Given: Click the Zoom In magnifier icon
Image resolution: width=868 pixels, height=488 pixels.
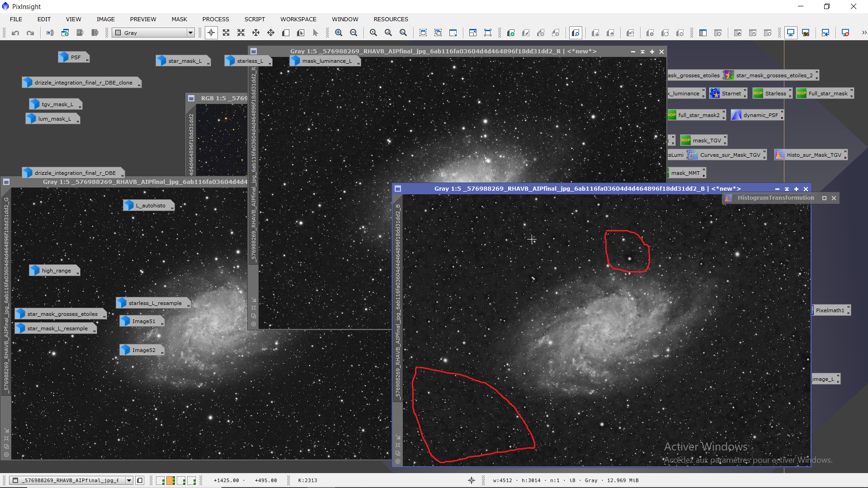Looking at the screenshot, I should click(x=339, y=33).
